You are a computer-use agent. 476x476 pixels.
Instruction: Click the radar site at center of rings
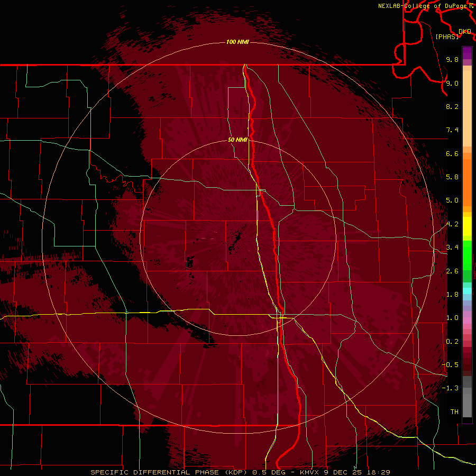coord(238,237)
